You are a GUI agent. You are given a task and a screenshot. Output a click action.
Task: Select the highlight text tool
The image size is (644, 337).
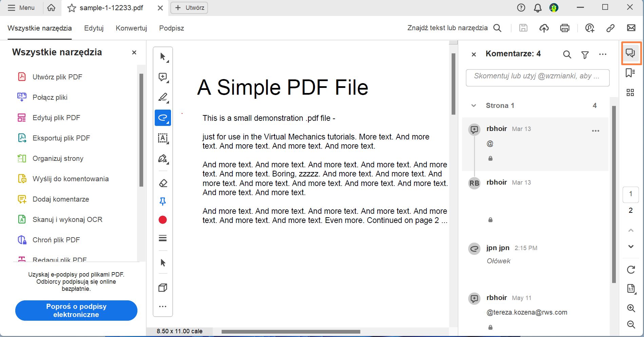163,97
